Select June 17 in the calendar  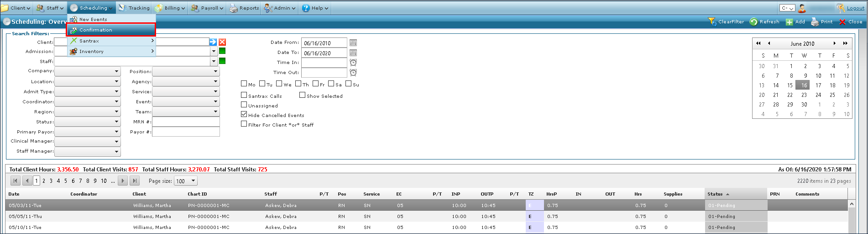pos(818,85)
